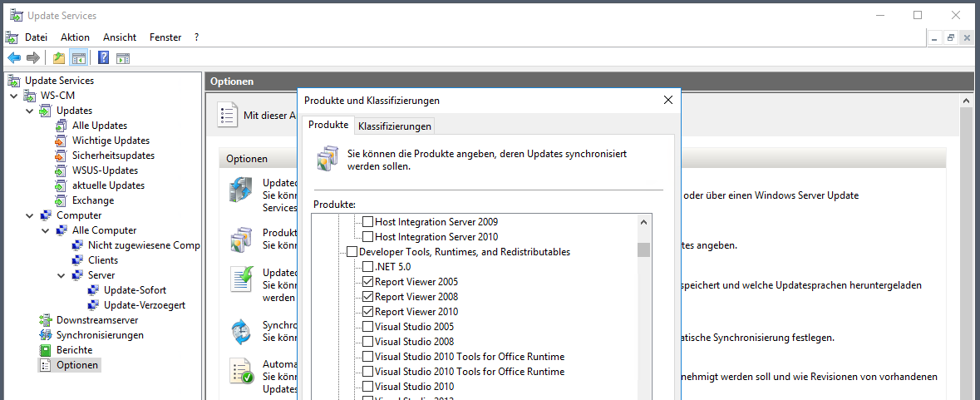This screenshot has height=400, width=980.
Task: Collapse the WS-CM tree node
Action: 14,96
